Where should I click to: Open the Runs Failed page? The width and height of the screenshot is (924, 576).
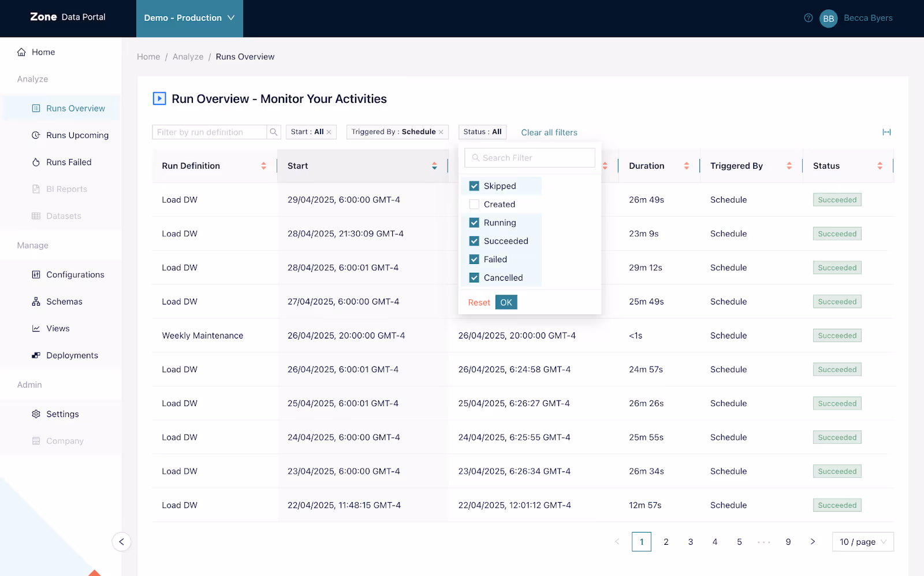[69, 162]
